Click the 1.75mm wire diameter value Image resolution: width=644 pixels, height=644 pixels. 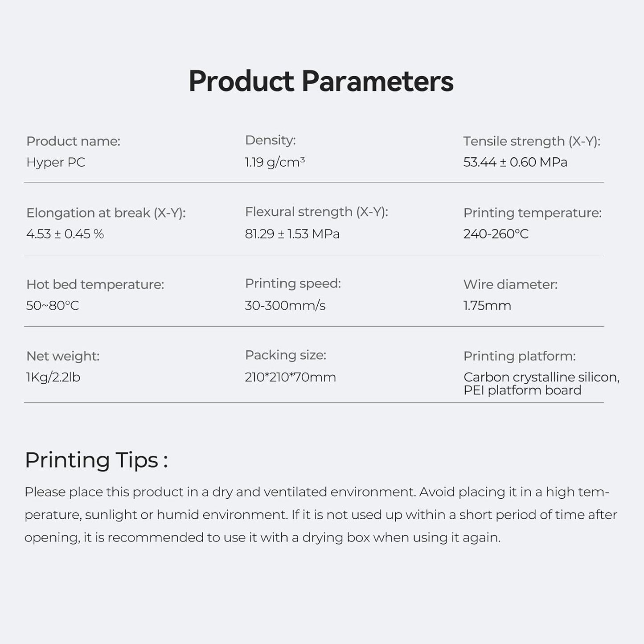(487, 306)
